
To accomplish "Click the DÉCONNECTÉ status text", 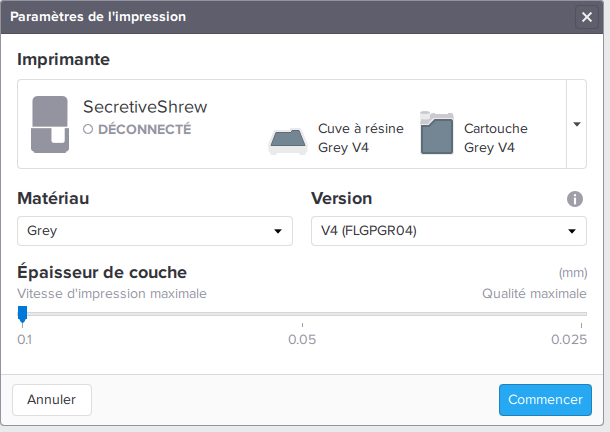I will point(144,129).
